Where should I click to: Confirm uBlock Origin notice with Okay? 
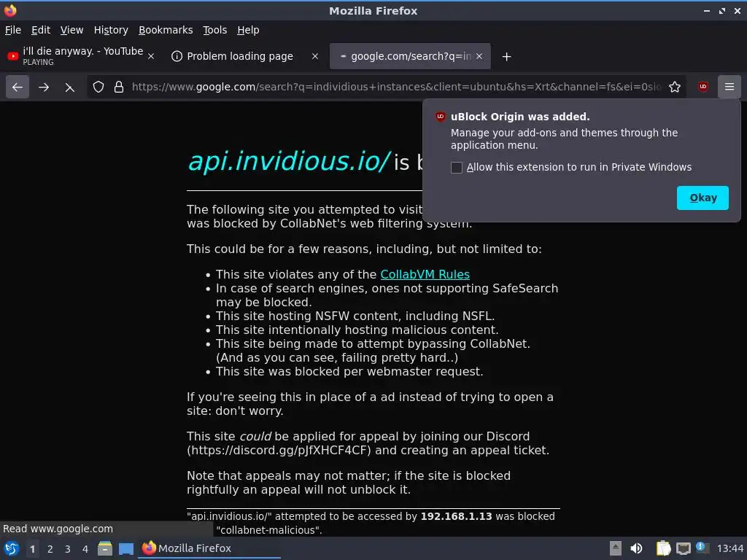(x=703, y=198)
